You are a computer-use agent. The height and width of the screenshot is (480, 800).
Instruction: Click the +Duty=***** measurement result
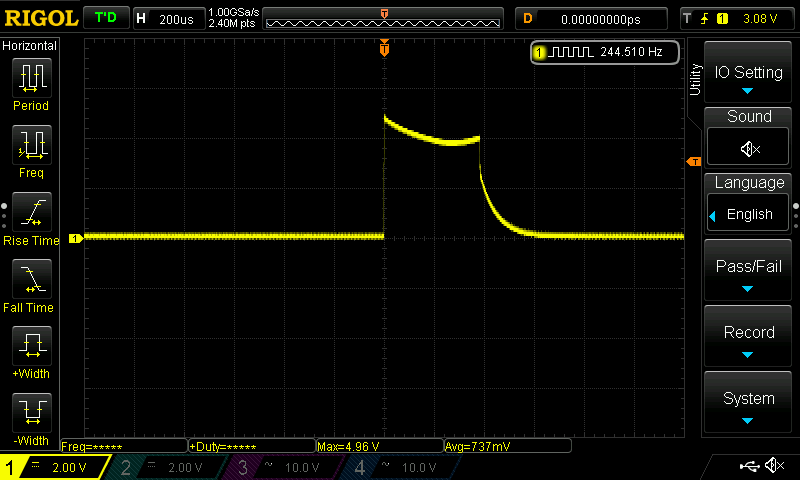tap(252, 446)
